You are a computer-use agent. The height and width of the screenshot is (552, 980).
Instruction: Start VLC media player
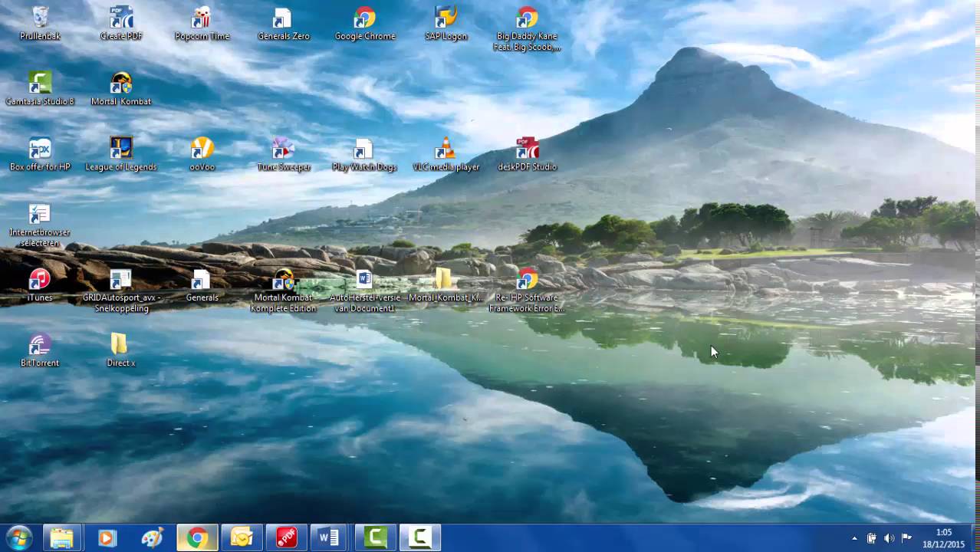446,149
